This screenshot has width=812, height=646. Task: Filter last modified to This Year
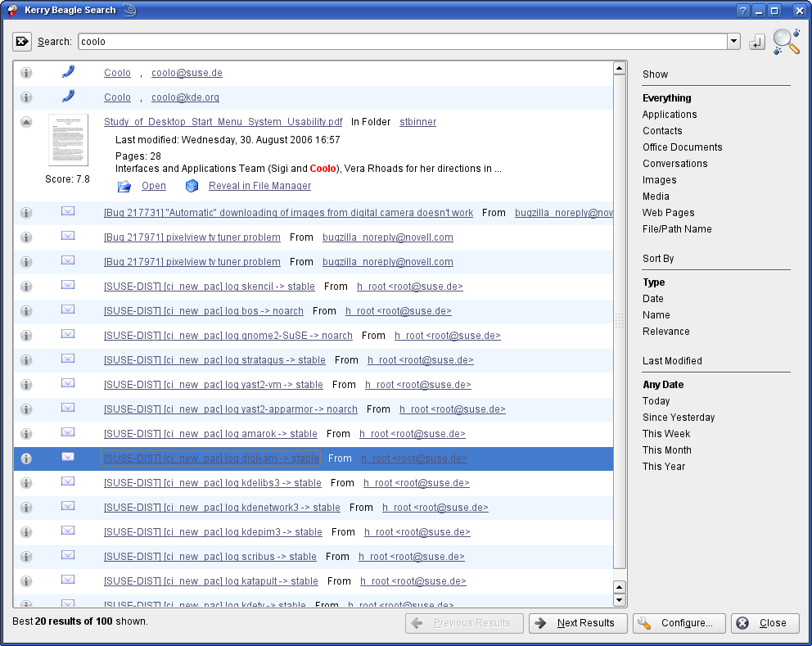coord(663,466)
